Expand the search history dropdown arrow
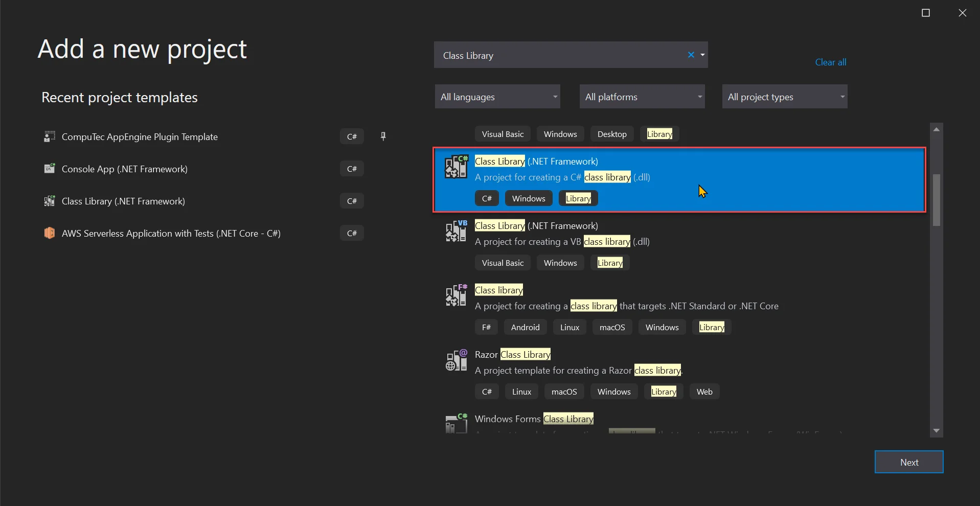 [702, 55]
